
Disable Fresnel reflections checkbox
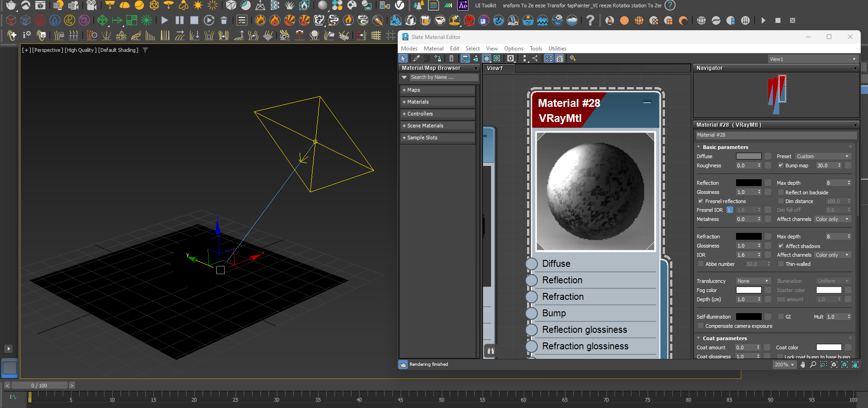701,201
